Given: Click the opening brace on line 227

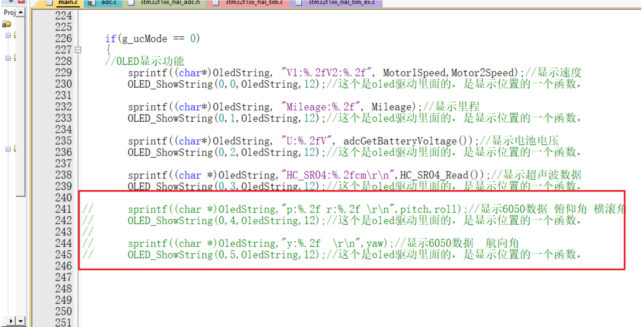Looking at the screenshot, I should pos(108,50).
